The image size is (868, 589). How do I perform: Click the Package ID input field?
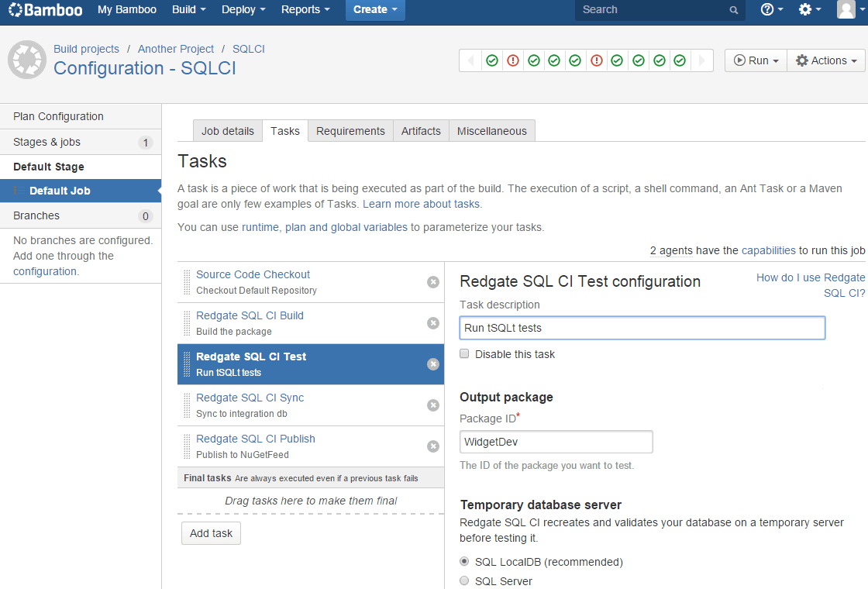(556, 442)
